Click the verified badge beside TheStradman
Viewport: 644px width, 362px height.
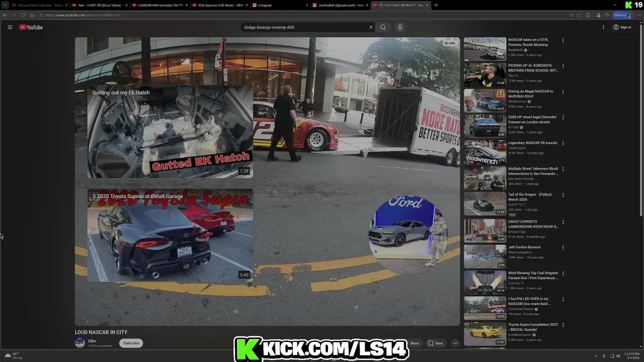pos(529,102)
